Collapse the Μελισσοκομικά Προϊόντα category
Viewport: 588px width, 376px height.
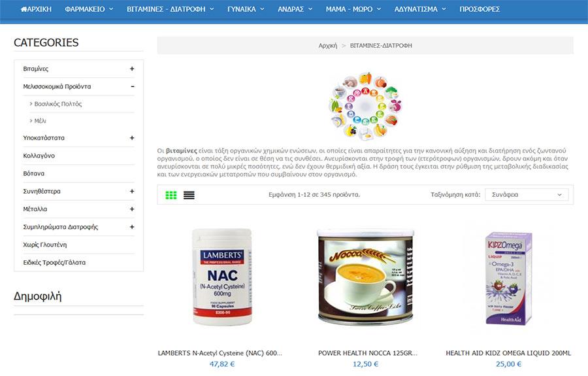[133, 86]
